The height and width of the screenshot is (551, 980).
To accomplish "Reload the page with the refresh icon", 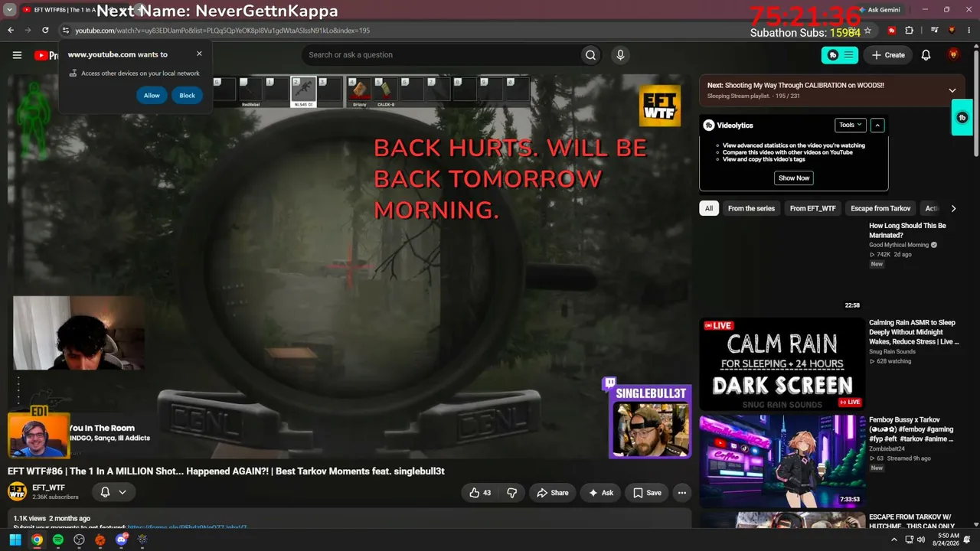I will [45, 31].
